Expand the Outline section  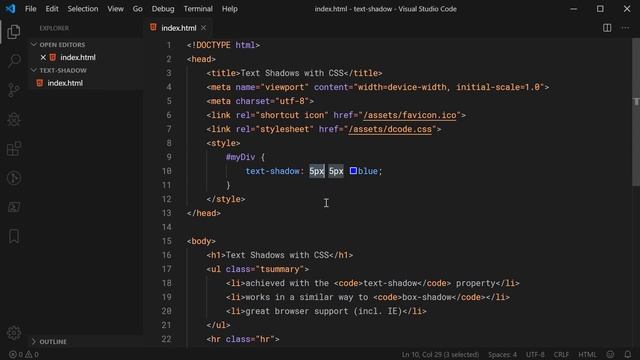(x=34, y=341)
